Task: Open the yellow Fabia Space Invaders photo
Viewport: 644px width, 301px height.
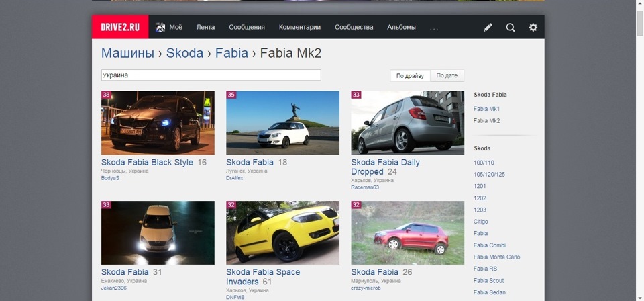Action: [282, 232]
